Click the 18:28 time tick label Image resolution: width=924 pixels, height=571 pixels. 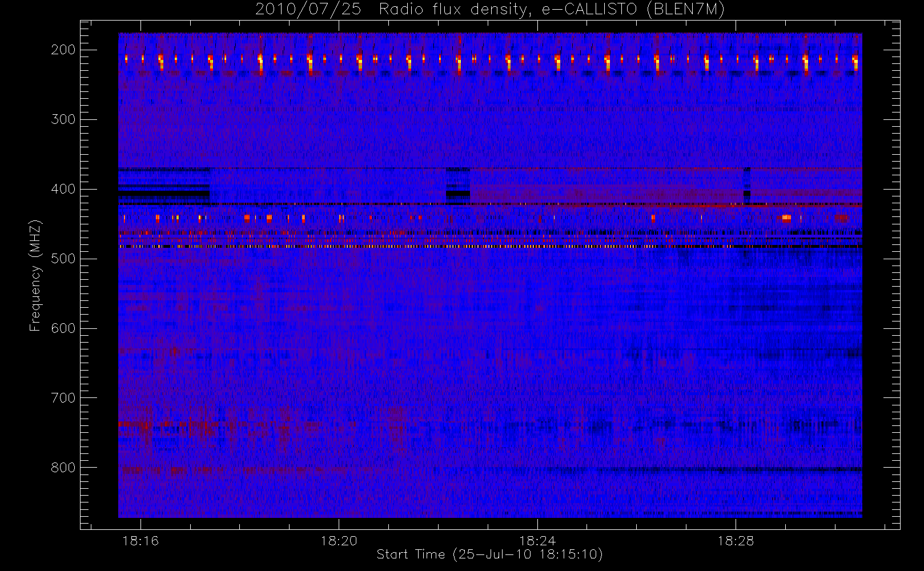point(736,541)
